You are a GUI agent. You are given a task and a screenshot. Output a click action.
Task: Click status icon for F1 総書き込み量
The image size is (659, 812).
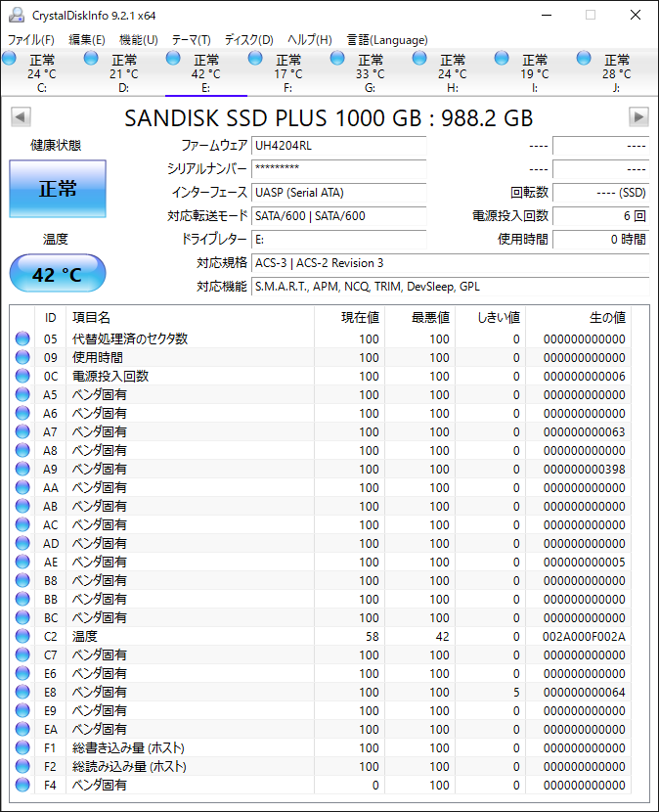(22, 747)
